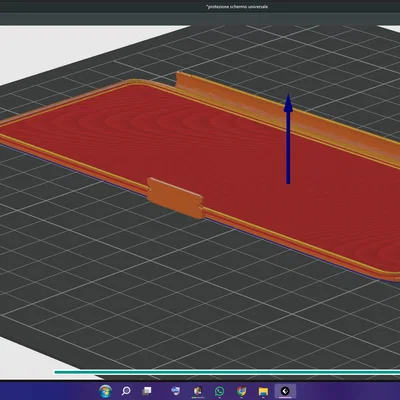The image size is (400, 400).
Task: Open Google Chrome from the taskbar
Action: [x=241, y=391]
